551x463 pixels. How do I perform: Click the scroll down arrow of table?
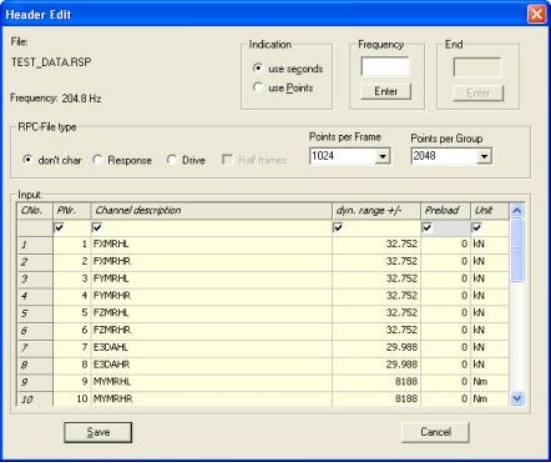[517, 398]
